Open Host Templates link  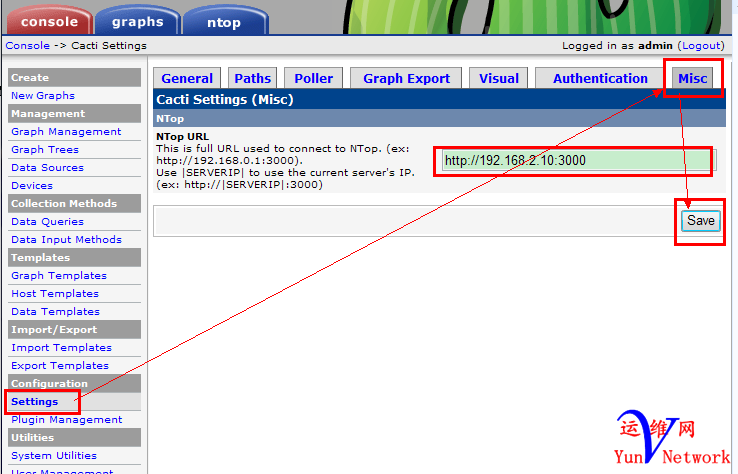55,294
